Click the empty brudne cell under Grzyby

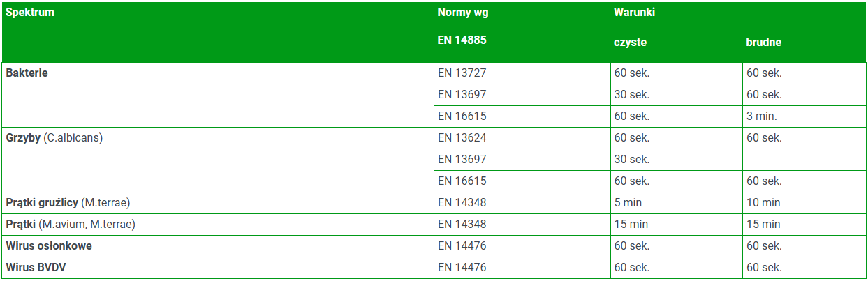click(x=803, y=159)
